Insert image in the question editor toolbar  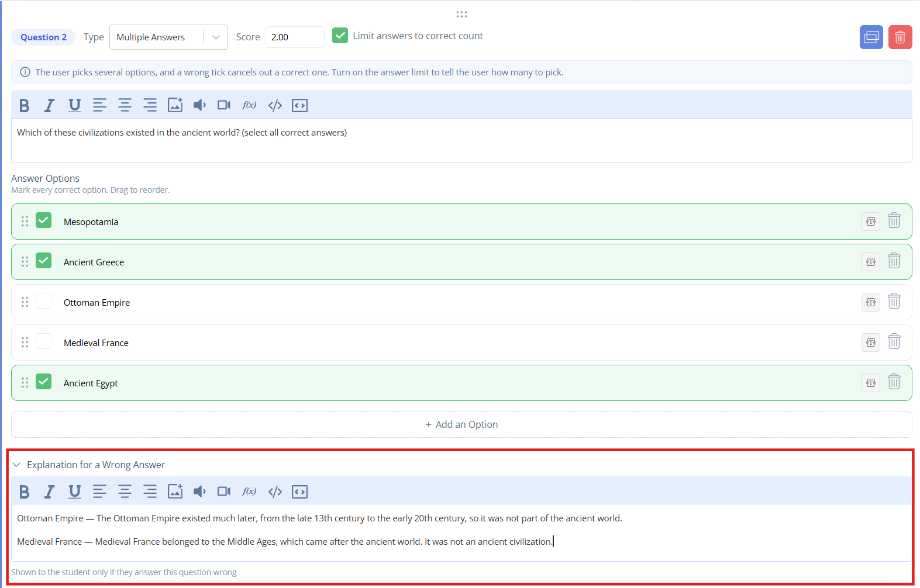point(175,105)
